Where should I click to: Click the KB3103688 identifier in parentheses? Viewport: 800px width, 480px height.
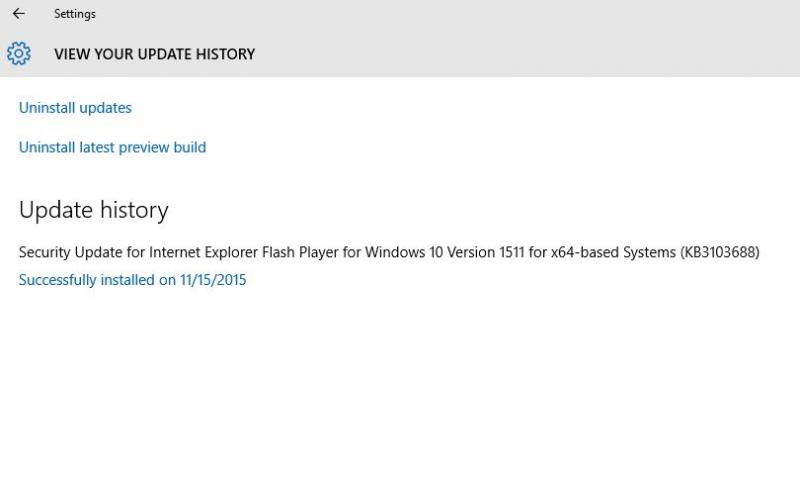coord(720,253)
